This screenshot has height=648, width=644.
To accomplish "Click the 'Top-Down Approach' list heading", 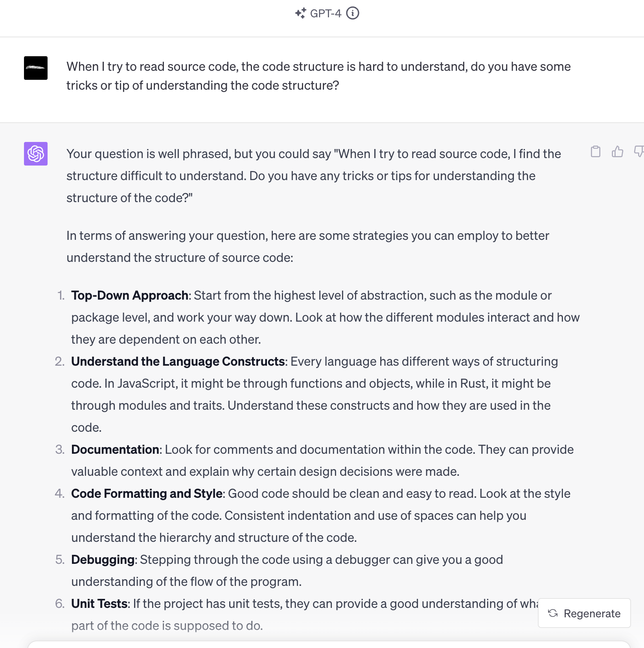I will 130,295.
